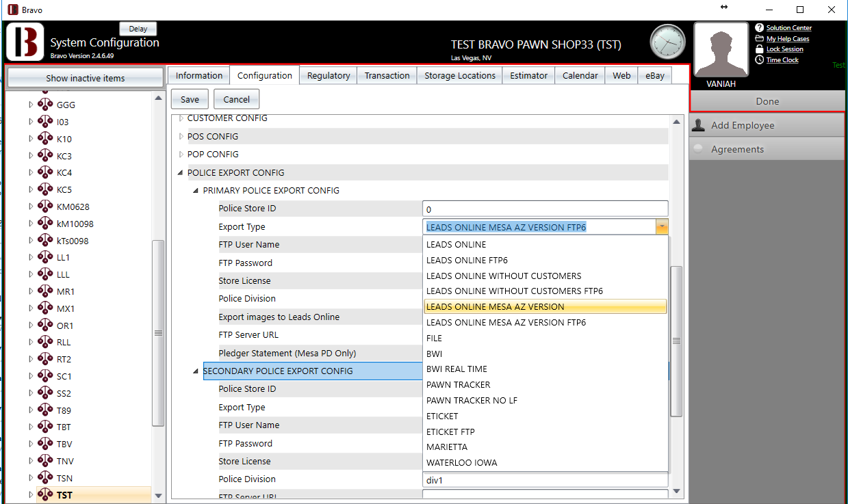Click the pawn shop icon beside KC3
The image size is (848, 504).
click(45, 156)
